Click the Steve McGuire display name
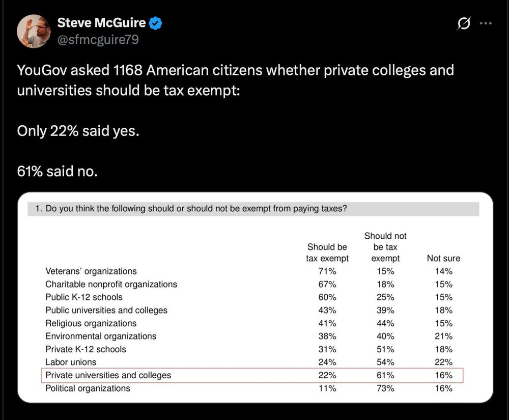This screenshot has height=420, width=509. tap(101, 23)
